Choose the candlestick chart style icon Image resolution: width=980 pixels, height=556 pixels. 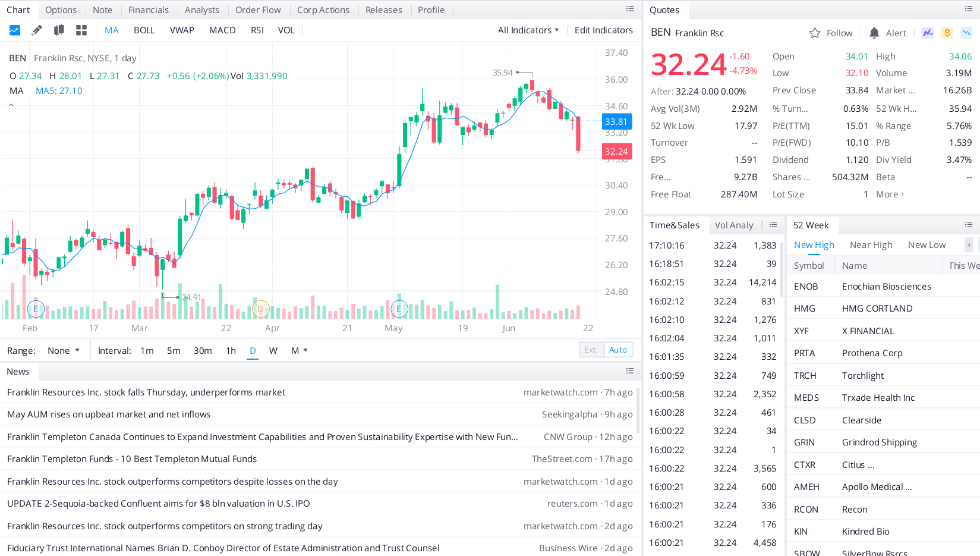click(59, 30)
